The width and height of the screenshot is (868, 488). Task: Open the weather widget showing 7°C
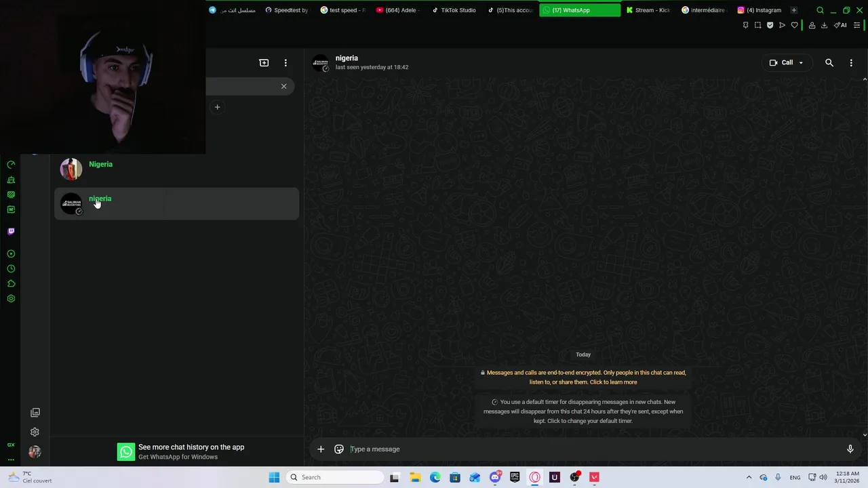point(30,477)
